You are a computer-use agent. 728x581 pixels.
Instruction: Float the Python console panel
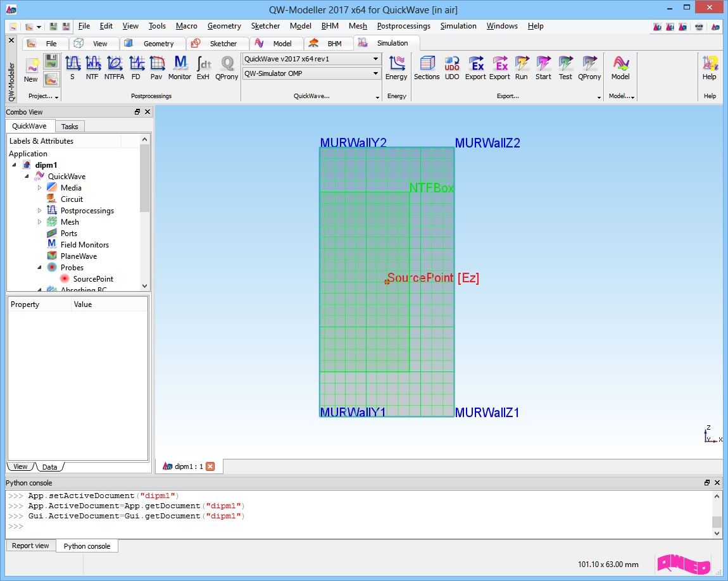click(x=707, y=483)
